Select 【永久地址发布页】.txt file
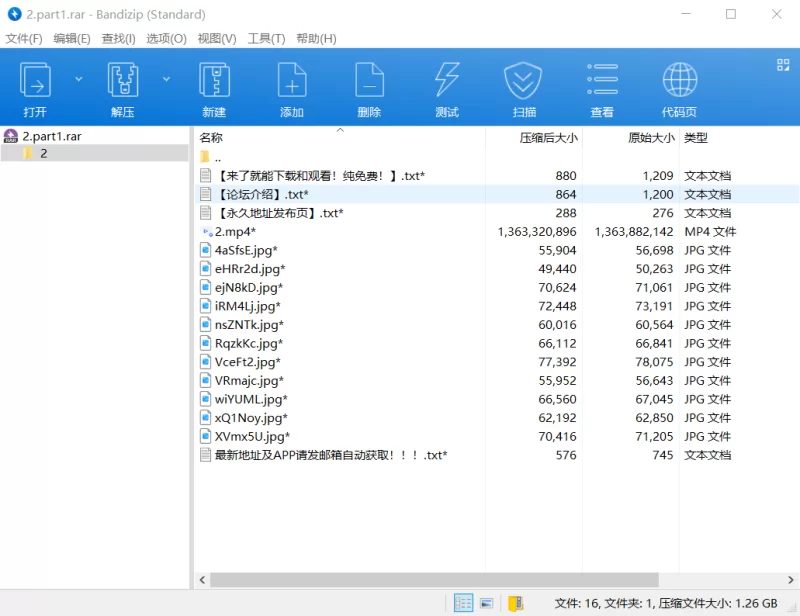Image resolution: width=800 pixels, height=616 pixels. pyautogui.click(x=279, y=213)
